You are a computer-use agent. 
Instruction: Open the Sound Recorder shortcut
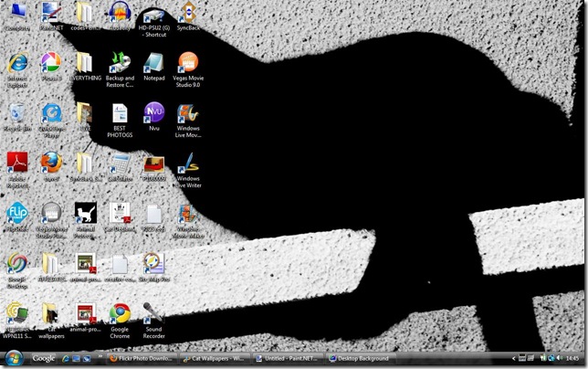click(x=153, y=321)
